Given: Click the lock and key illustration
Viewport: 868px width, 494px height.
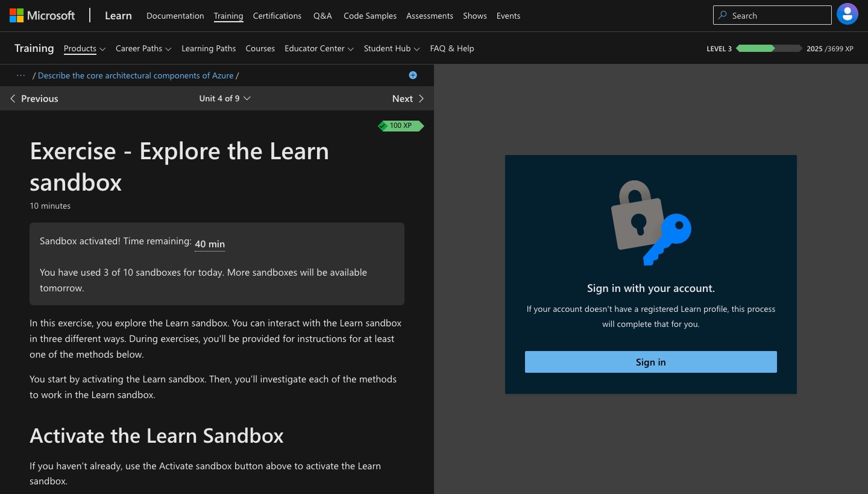Looking at the screenshot, I should (x=651, y=223).
